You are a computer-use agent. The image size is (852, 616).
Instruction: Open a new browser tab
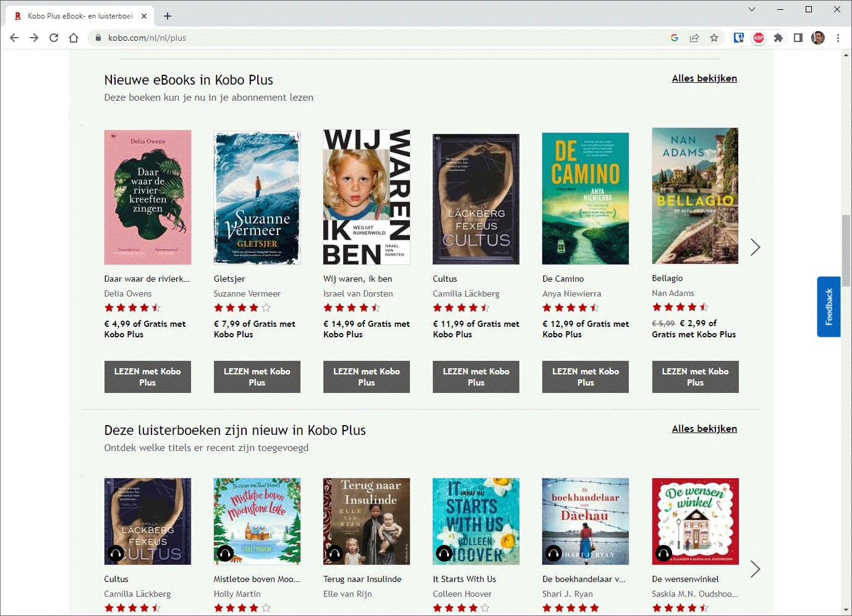click(168, 16)
